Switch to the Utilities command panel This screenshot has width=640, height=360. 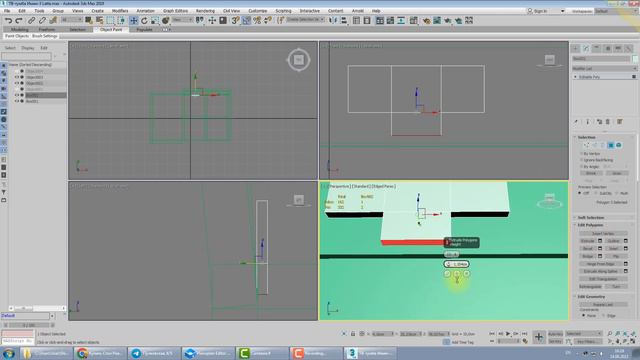click(x=629, y=48)
